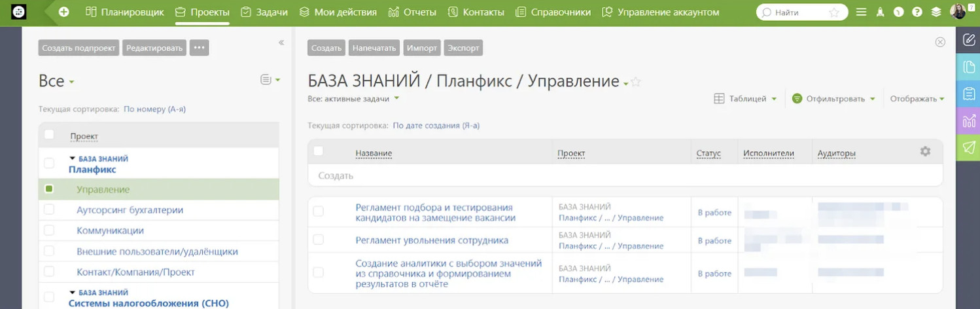Click the Редактировать button
This screenshot has width=980, height=309.
tap(154, 48)
